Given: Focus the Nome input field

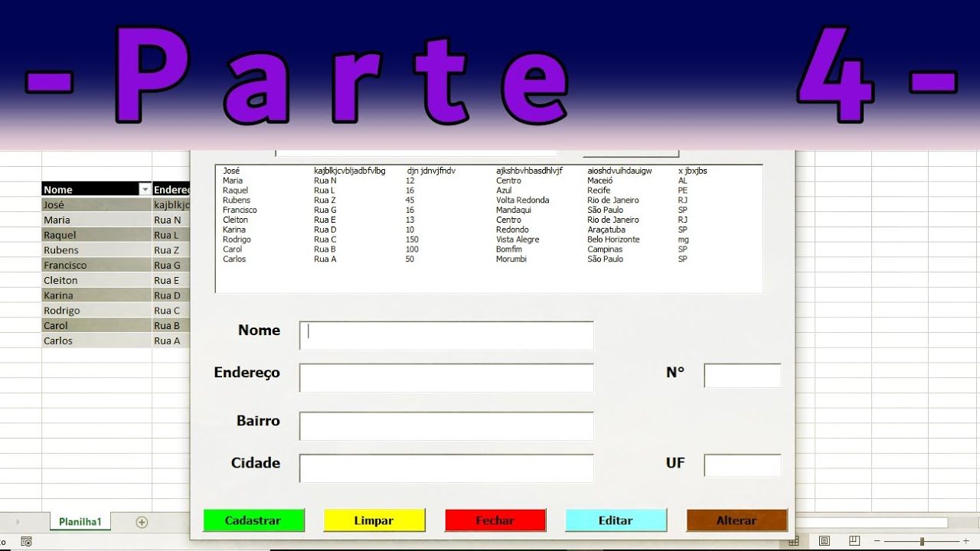Looking at the screenshot, I should click(446, 335).
